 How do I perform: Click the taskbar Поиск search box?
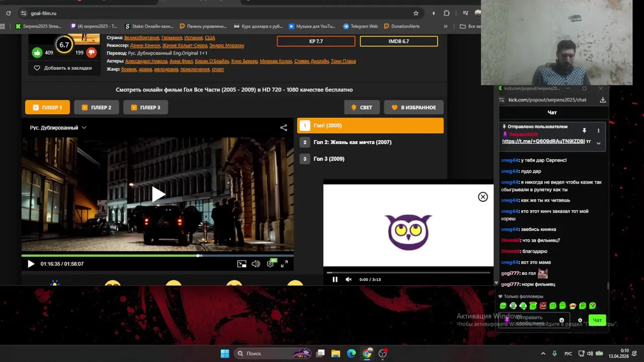273,353
